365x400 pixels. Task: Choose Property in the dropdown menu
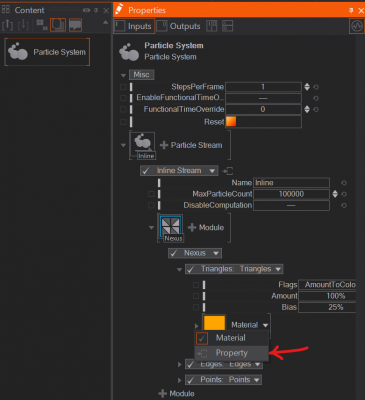(x=231, y=353)
